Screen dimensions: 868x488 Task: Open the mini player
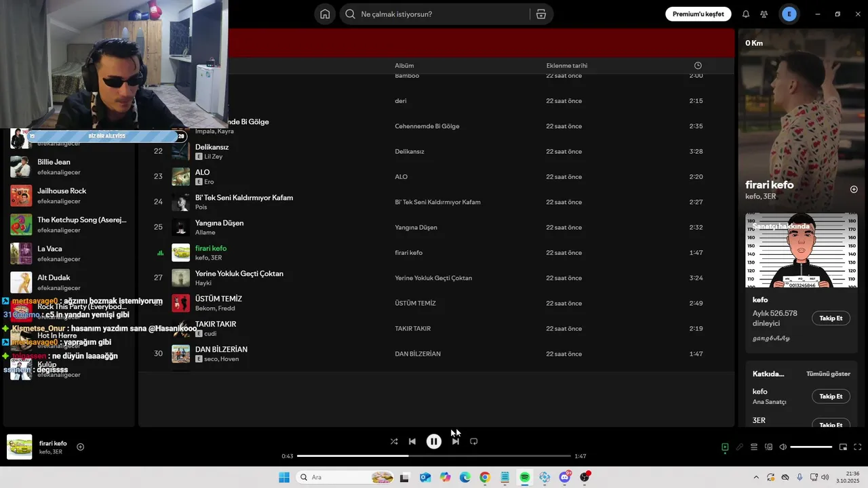click(843, 447)
